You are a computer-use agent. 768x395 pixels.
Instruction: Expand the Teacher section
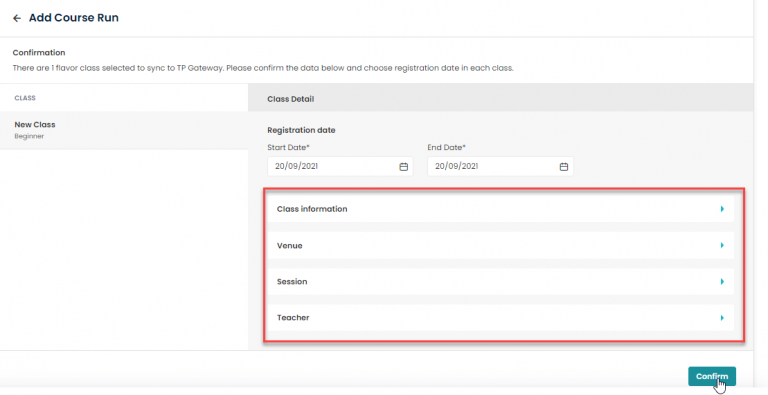pos(500,318)
